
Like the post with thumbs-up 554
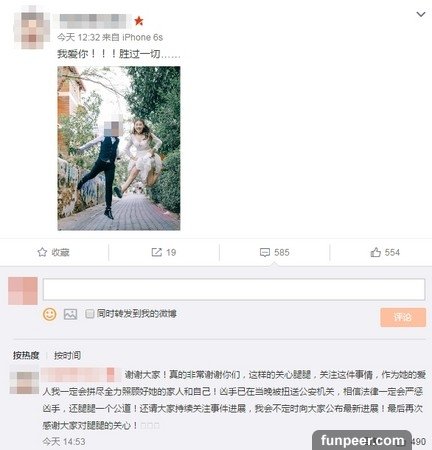375,252
